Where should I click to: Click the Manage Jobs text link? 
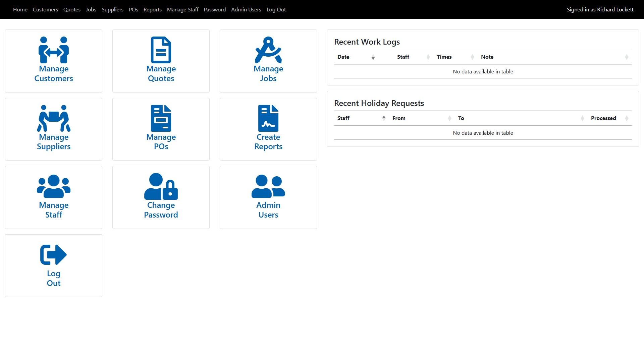point(268,73)
